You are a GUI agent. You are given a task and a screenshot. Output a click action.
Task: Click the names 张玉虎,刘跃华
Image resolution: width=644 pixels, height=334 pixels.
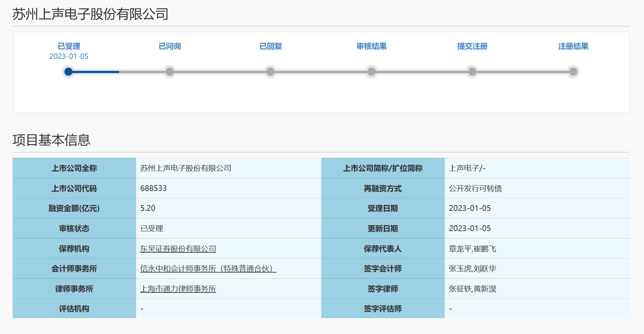[473, 269]
